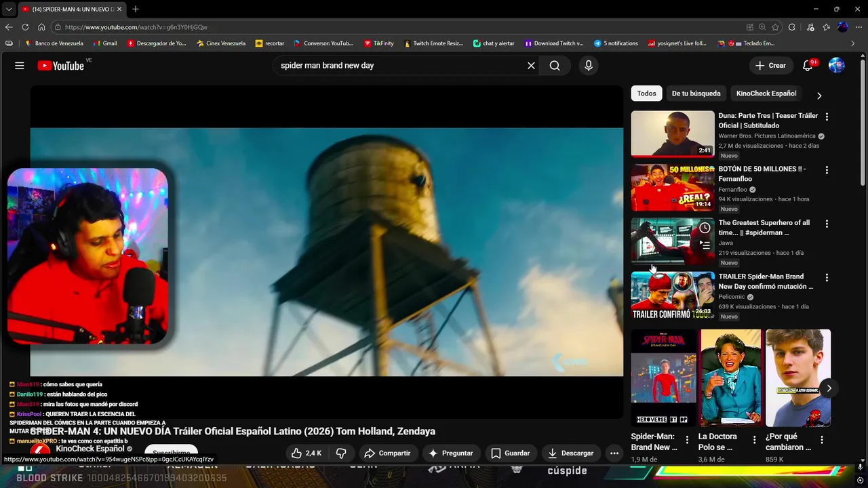Expand the tab search dropdown
This screenshot has width=868, height=488.
(8, 9)
